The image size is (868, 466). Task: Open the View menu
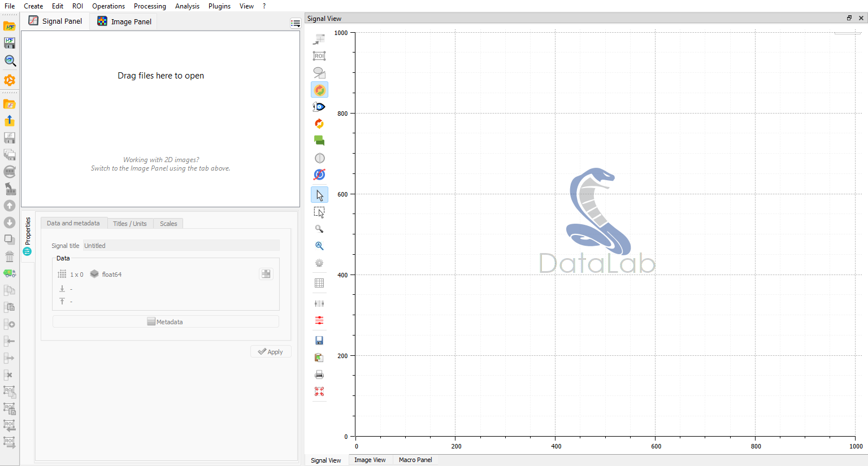246,6
